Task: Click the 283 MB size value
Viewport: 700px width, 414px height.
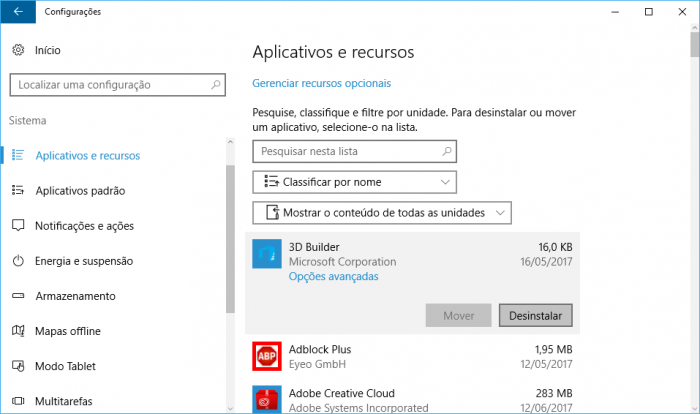Action: (554, 393)
